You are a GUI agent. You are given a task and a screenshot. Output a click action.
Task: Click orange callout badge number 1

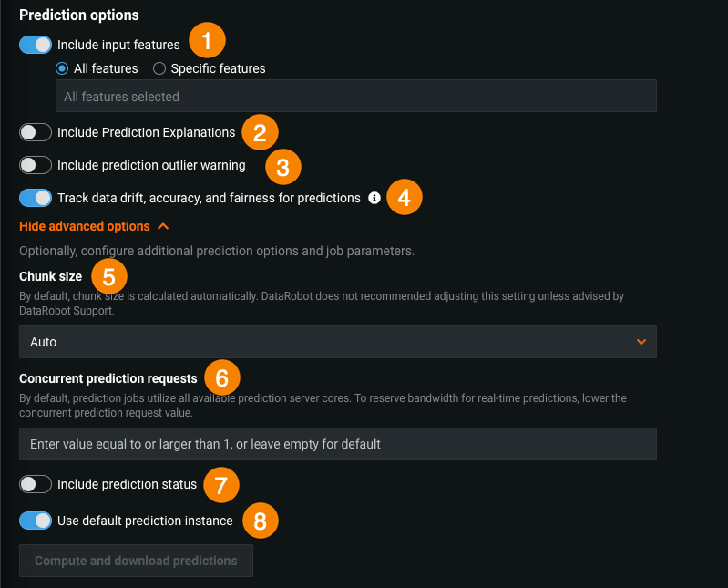click(x=207, y=42)
